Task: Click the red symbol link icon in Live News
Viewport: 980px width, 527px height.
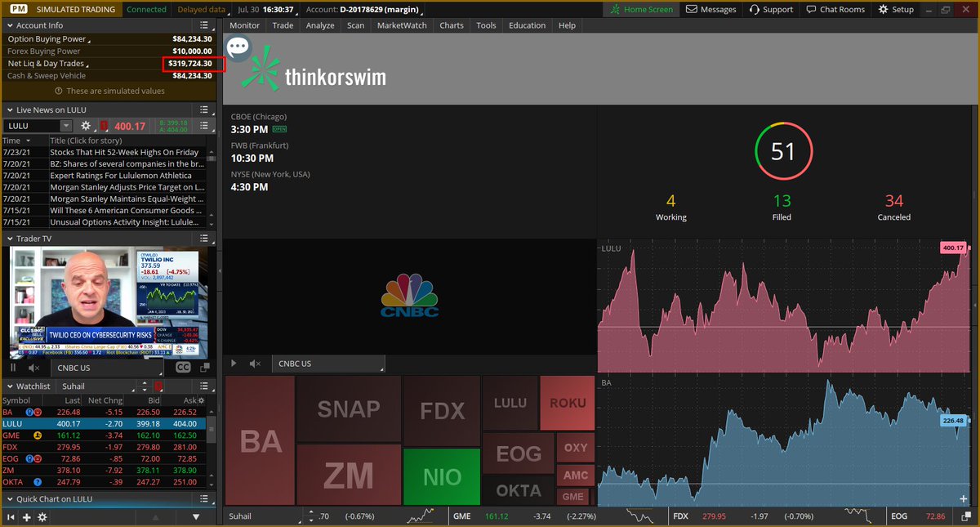Action: (x=104, y=126)
